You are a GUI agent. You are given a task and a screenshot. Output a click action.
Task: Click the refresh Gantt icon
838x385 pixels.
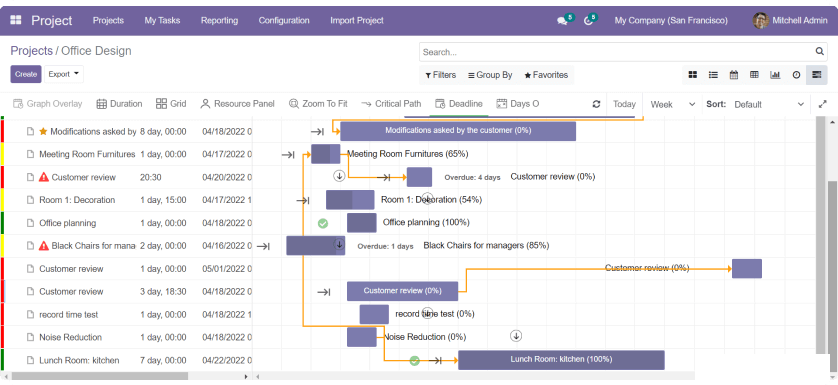click(x=596, y=104)
